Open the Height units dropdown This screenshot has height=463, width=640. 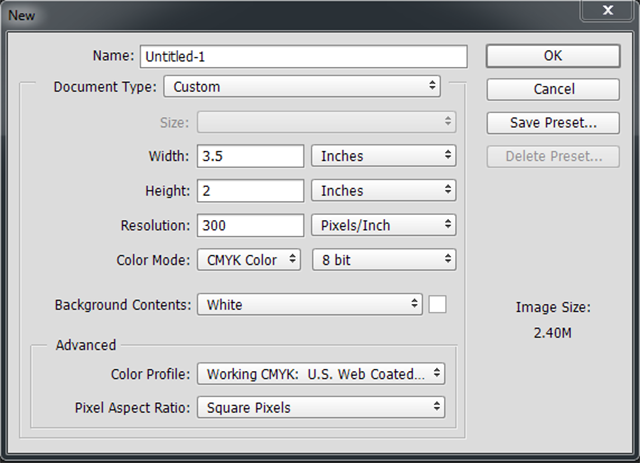tap(384, 191)
